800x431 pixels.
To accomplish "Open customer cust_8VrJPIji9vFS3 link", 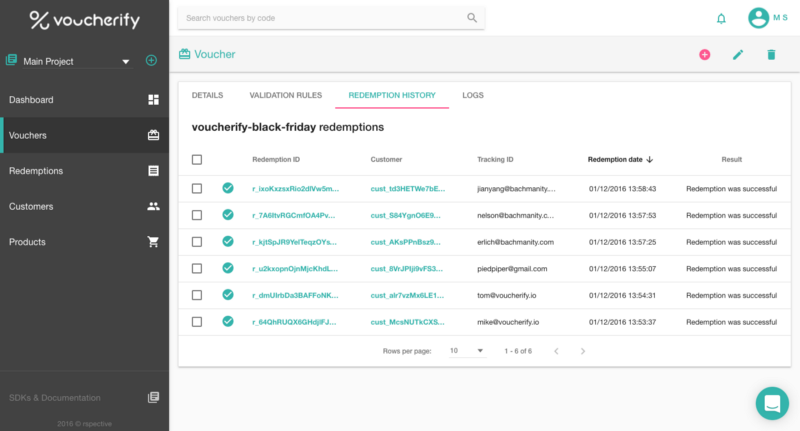I will pyautogui.click(x=407, y=269).
